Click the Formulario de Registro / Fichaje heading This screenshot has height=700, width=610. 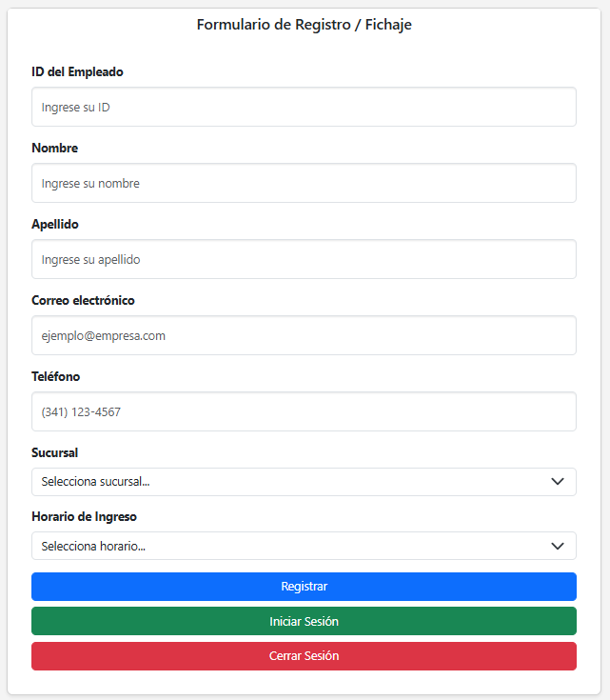[305, 25]
